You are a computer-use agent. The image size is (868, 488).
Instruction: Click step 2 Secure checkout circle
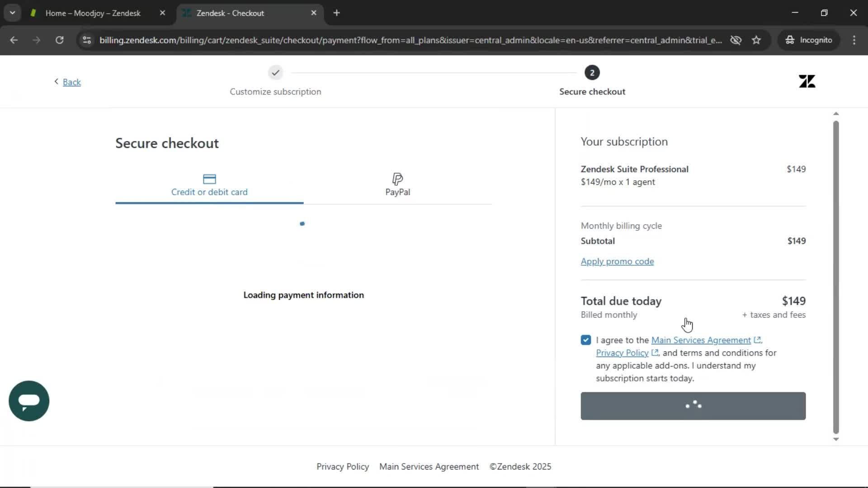592,73
